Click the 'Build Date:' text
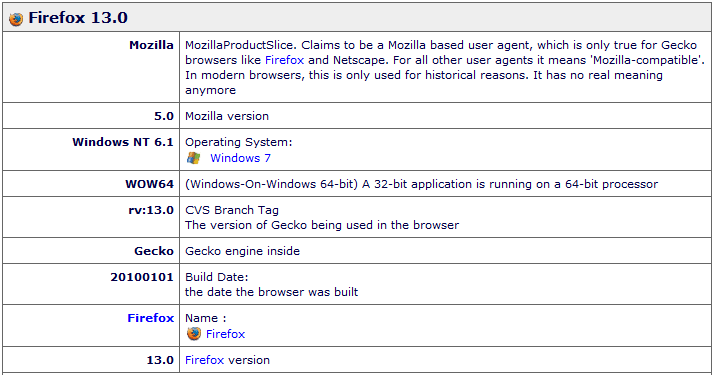The width and height of the screenshot is (714, 375). (x=216, y=277)
